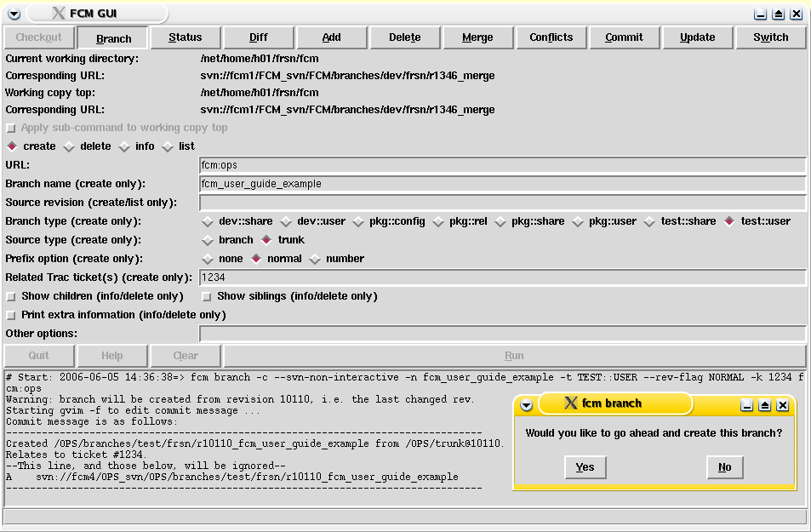
Task: Select number prefix option
Action: 316,259
